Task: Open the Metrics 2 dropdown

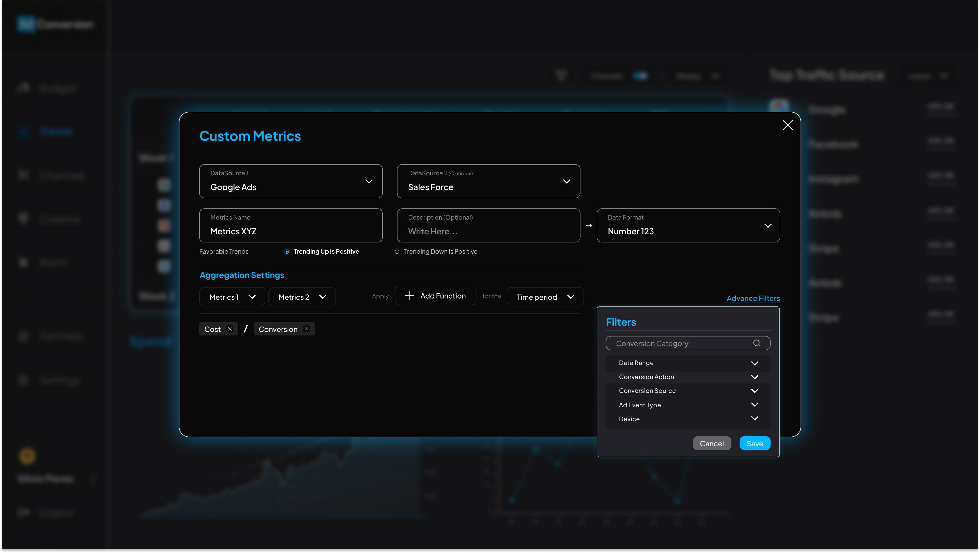Action: tap(302, 297)
